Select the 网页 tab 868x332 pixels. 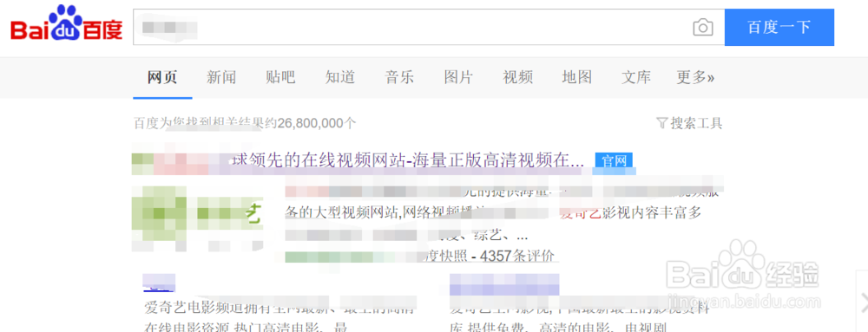click(x=162, y=77)
